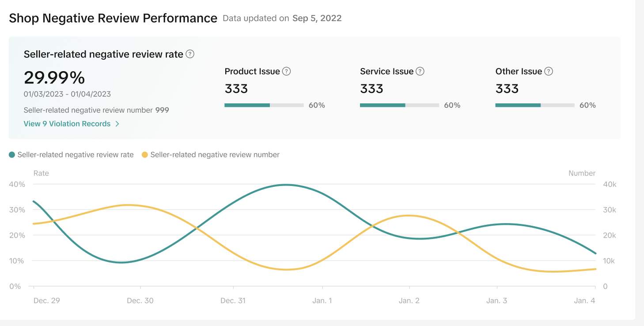Image resolution: width=644 pixels, height=326 pixels.
Task: Click the chevron next to View 9 Violation Records
Action: pyautogui.click(x=117, y=124)
